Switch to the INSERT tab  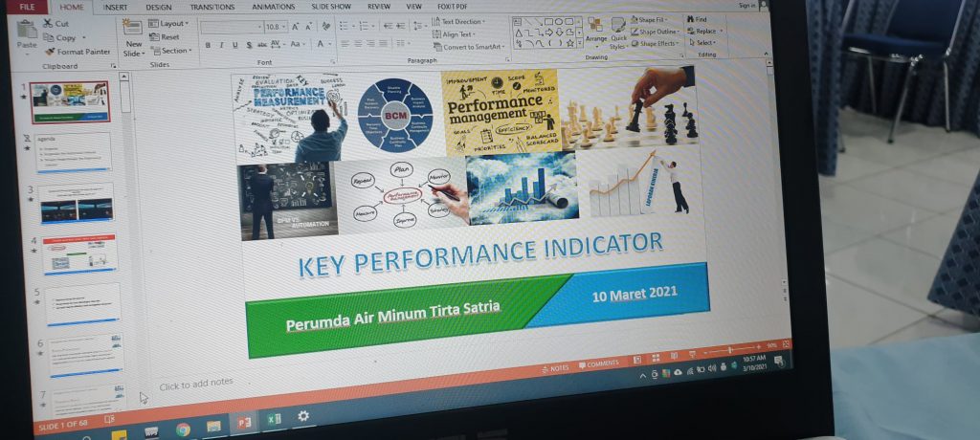[x=115, y=7]
